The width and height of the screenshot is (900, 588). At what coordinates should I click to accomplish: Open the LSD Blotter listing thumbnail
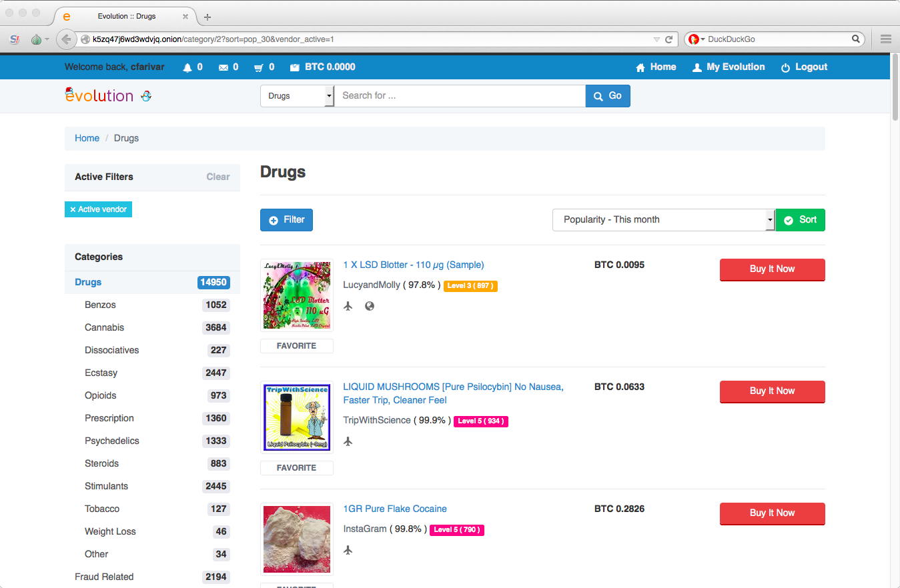pos(296,295)
